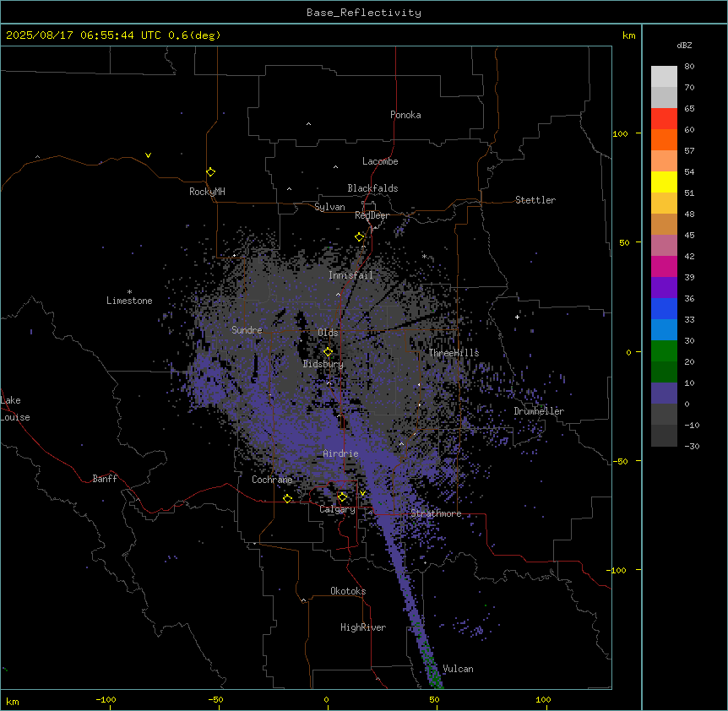728x711 pixels.
Task: Click the Blackfalds map label
Action: coord(372,188)
